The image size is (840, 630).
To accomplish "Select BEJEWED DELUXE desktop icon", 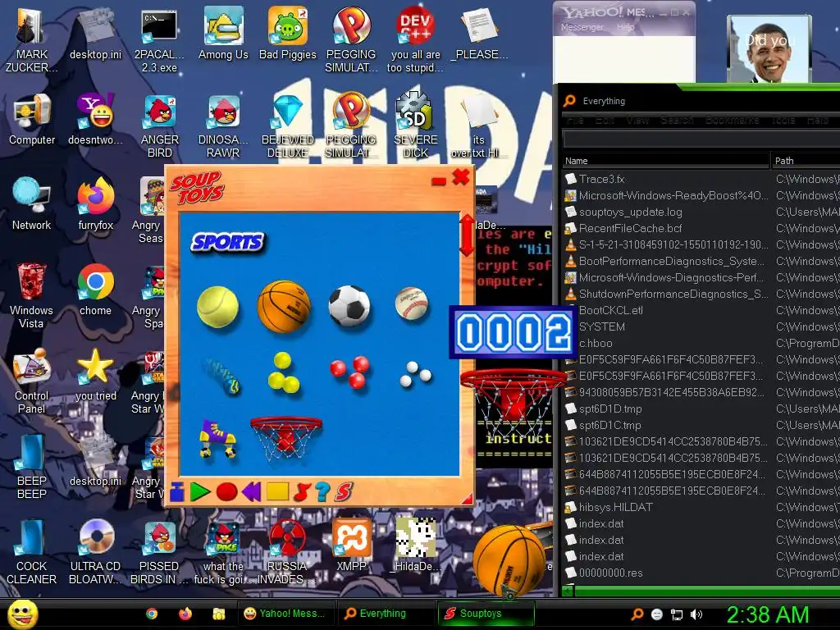I will tap(288, 126).
